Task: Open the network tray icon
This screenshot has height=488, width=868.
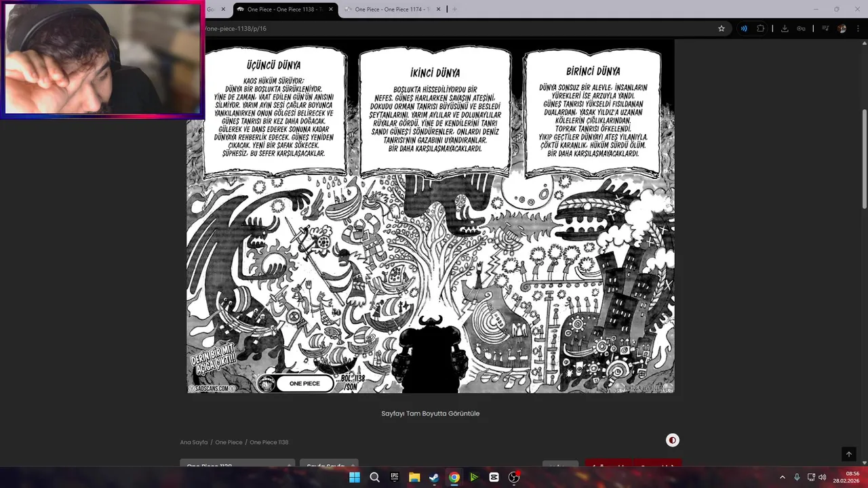Action: click(x=811, y=477)
